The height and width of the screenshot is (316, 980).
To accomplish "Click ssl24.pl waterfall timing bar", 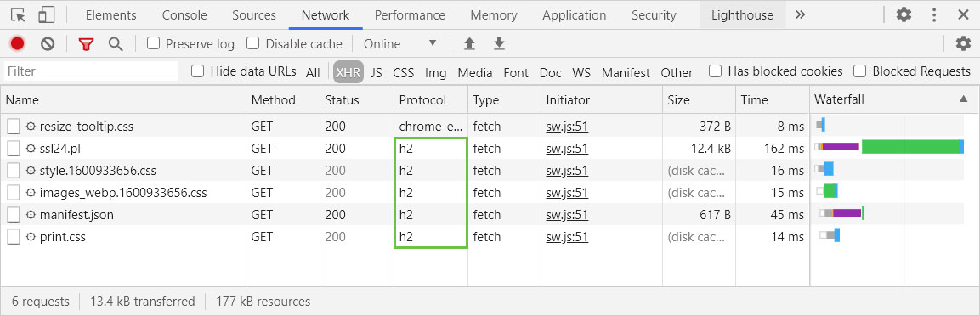I will (889, 148).
